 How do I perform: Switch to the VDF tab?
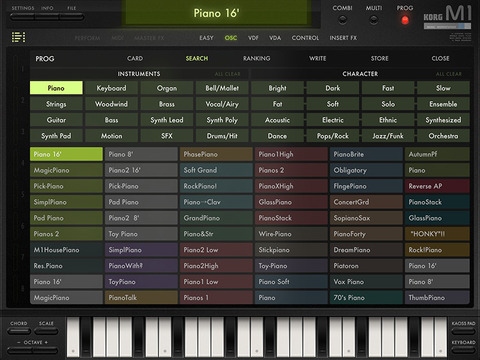click(x=253, y=38)
